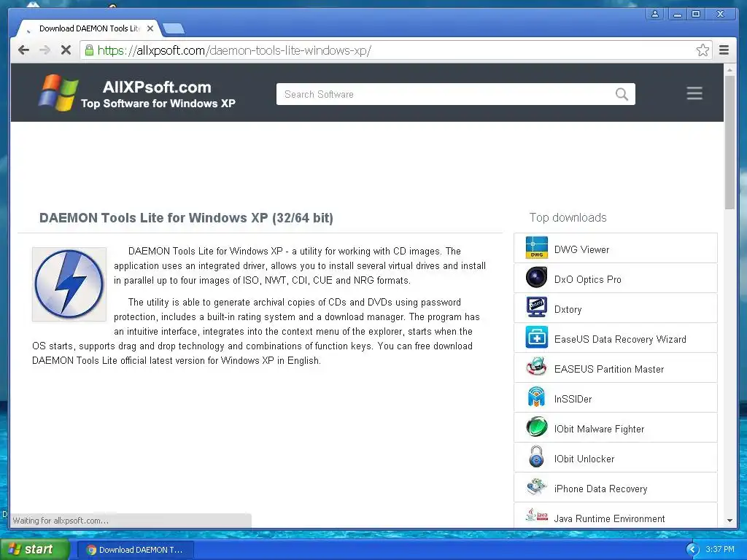This screenshot has width=747, height=560.
Task: Click the green padlock security icon
Action: tap(89, 50)
